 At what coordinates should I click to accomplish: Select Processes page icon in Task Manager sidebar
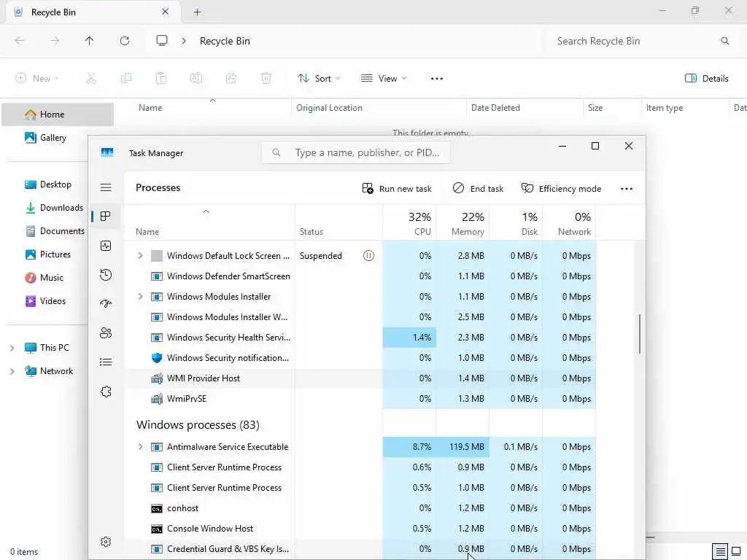[106, 217]
